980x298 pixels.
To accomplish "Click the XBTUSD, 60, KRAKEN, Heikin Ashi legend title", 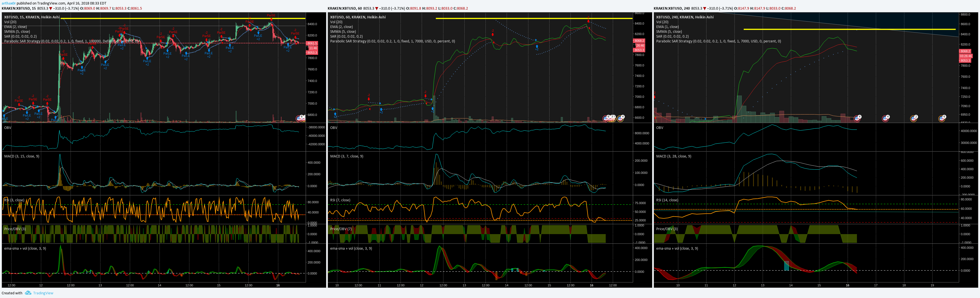I will [x=358, y=17].
